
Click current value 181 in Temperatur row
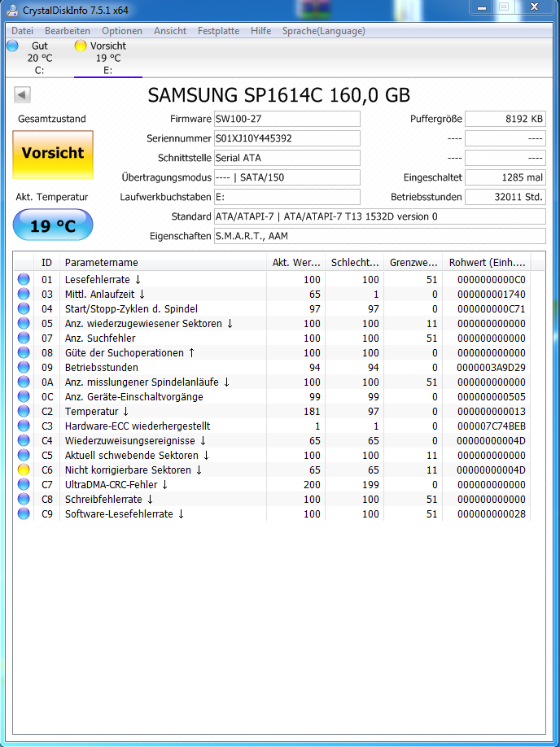coord(312,412)
